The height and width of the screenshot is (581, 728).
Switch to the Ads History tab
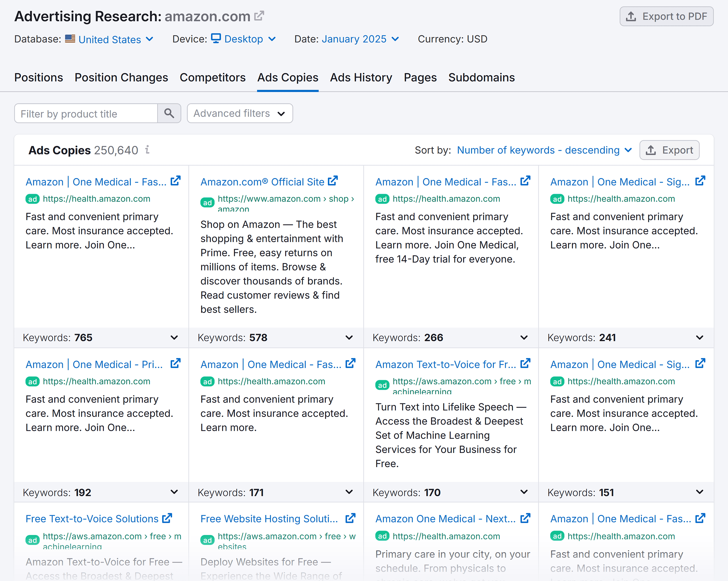361,78
